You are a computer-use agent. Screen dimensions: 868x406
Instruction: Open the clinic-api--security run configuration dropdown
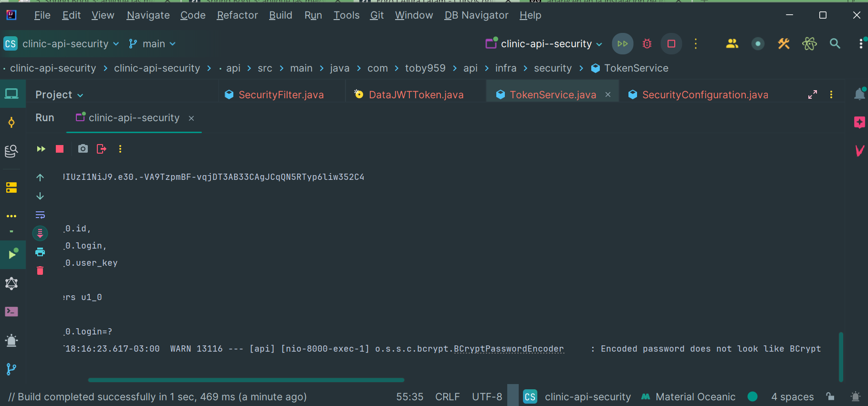coord(544,44)
